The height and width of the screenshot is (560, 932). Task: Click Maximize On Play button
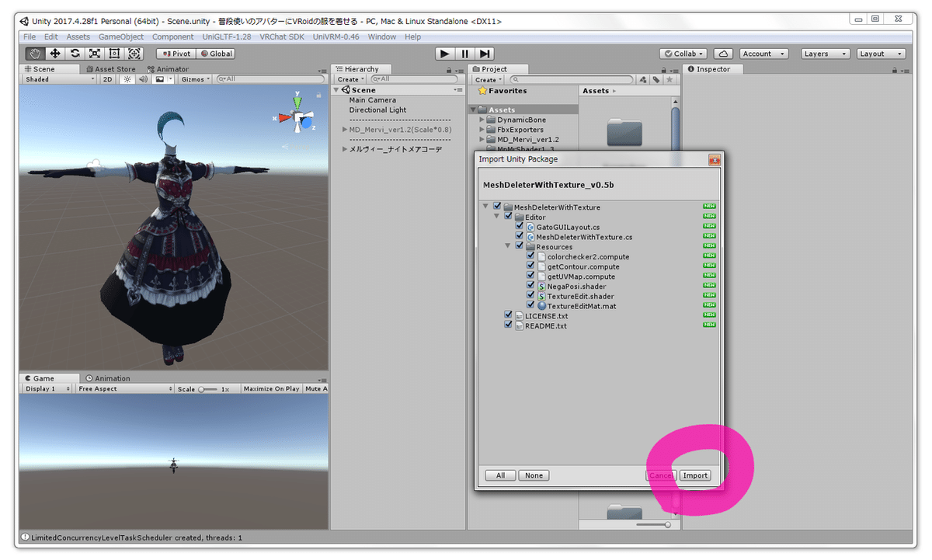(x=271, y=388)
